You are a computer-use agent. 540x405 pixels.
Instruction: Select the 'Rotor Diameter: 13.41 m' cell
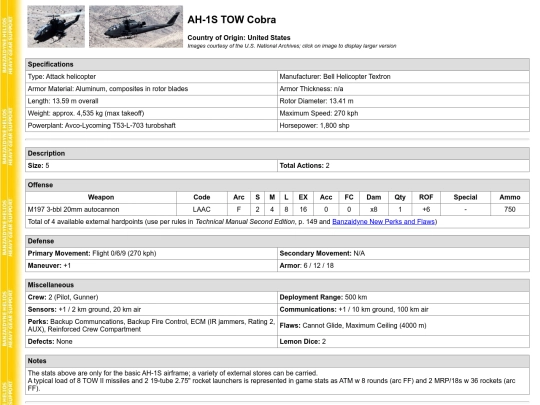[403, 101]
